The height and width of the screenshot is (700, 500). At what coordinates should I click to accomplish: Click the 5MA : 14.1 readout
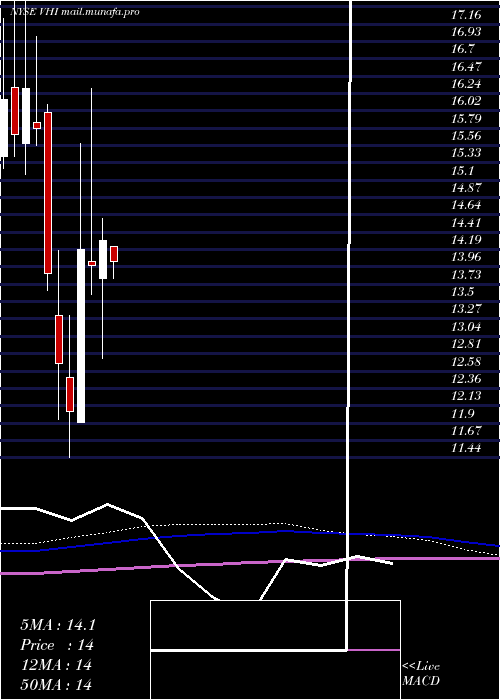[58, 625]
